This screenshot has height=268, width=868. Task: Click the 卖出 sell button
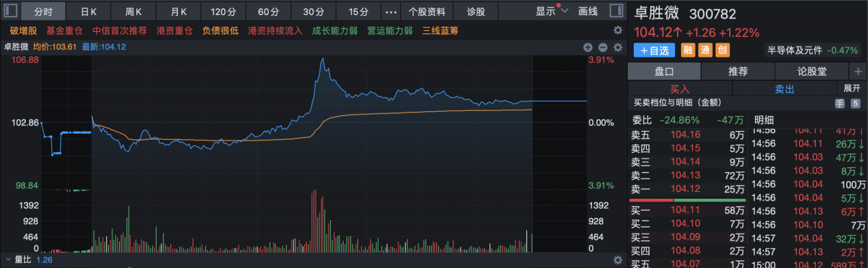pyautogui.click(x=784, y=88)
